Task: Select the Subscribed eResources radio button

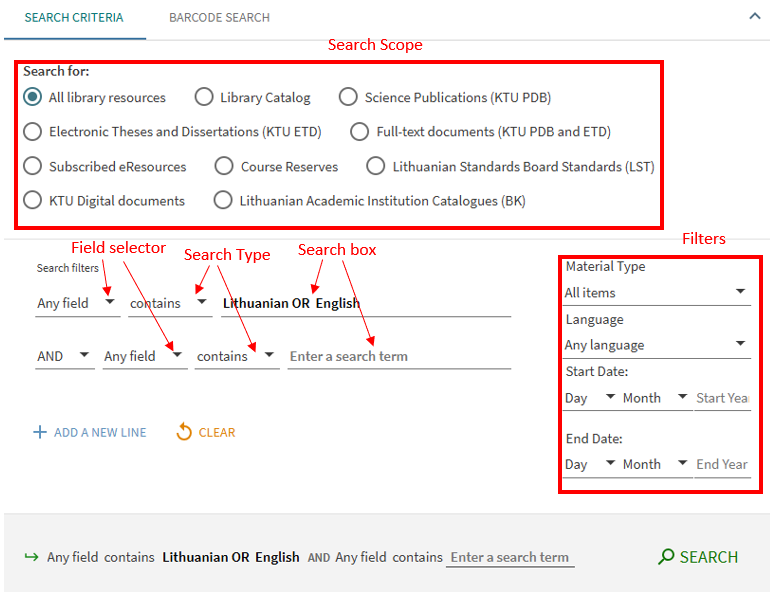Action: 33,166
